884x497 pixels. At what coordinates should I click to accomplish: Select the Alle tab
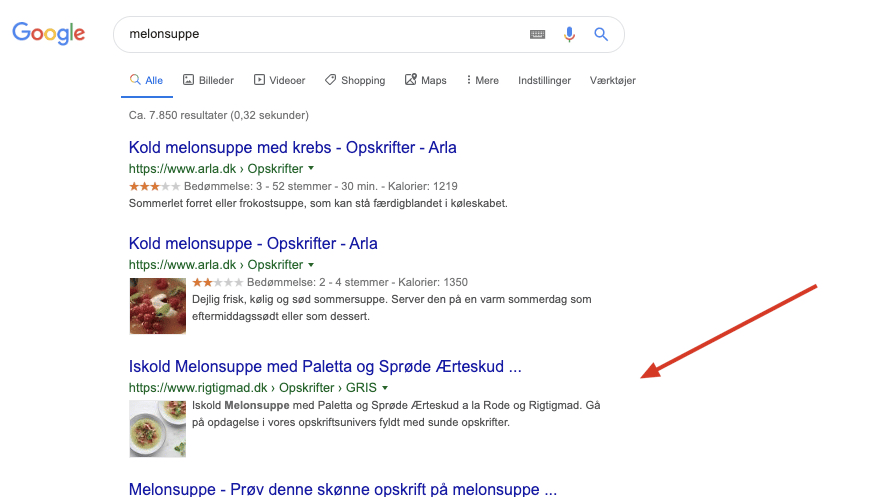[147, 80]
